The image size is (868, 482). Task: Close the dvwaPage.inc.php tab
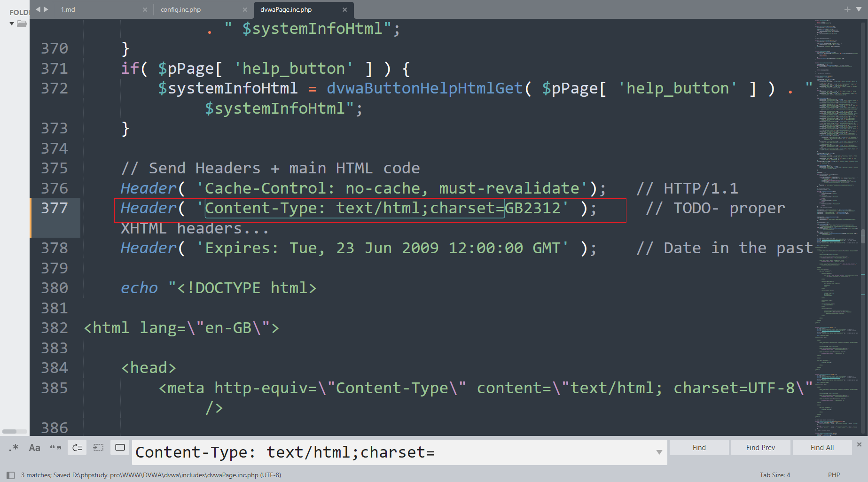coord(344,9)
